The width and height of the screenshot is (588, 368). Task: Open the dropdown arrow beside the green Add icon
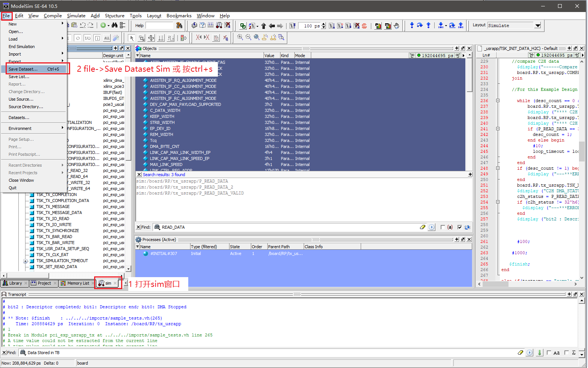click(108, 26)
